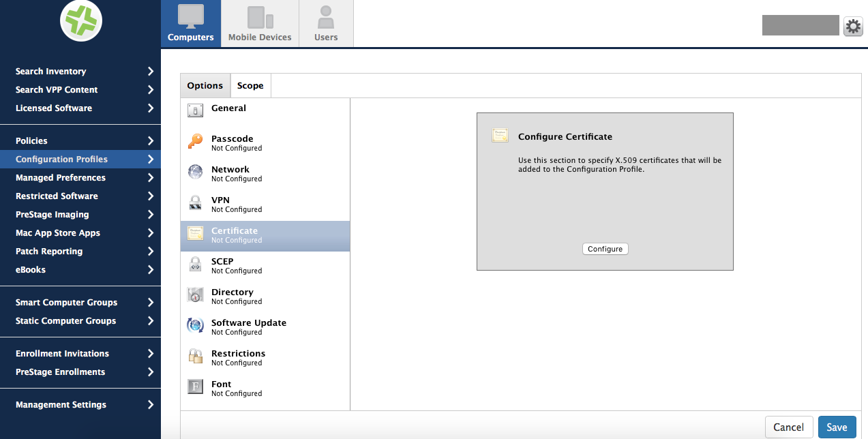Open the Computers tab label

191,37
